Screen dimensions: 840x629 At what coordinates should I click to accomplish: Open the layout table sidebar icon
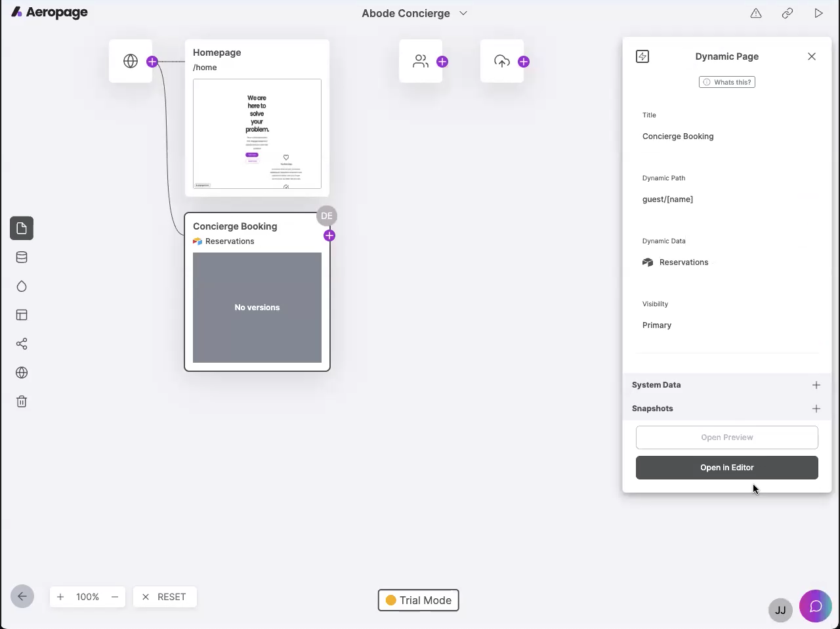coord(22,315)
